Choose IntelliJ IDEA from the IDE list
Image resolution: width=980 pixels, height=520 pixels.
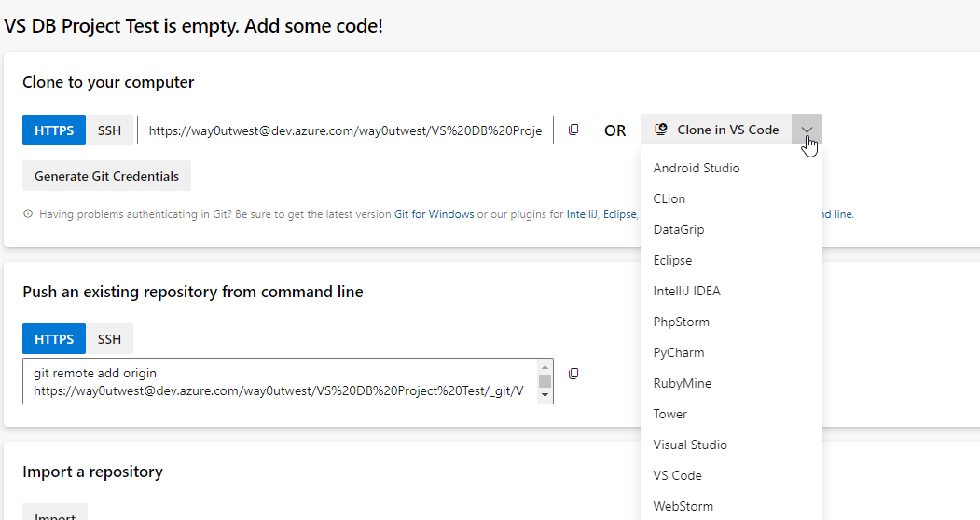point(731,291)
